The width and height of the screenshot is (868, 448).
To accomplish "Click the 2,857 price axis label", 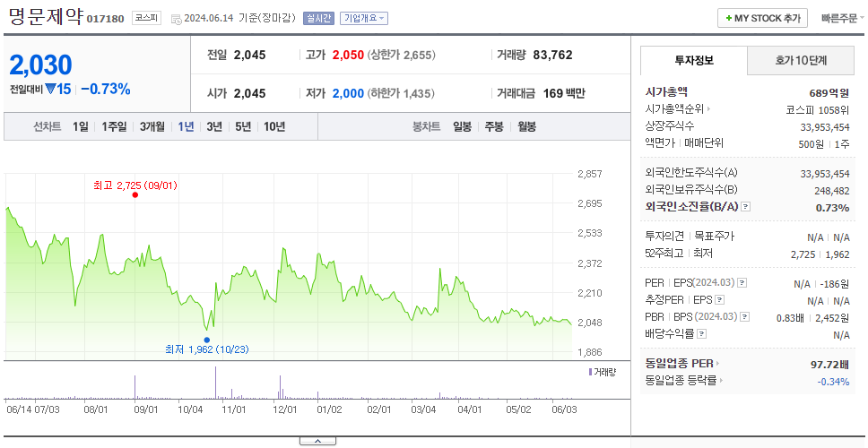I will point(589,174).
